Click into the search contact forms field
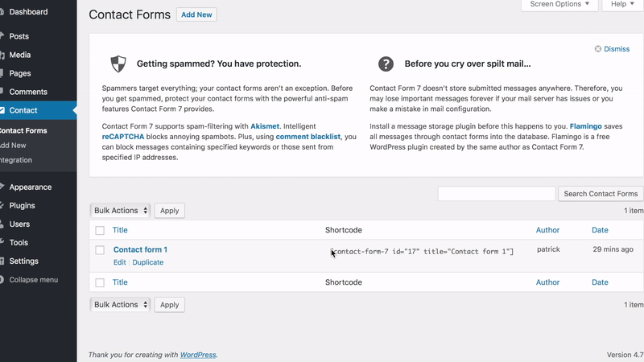 pyautogui.click(x=497, y=194)
